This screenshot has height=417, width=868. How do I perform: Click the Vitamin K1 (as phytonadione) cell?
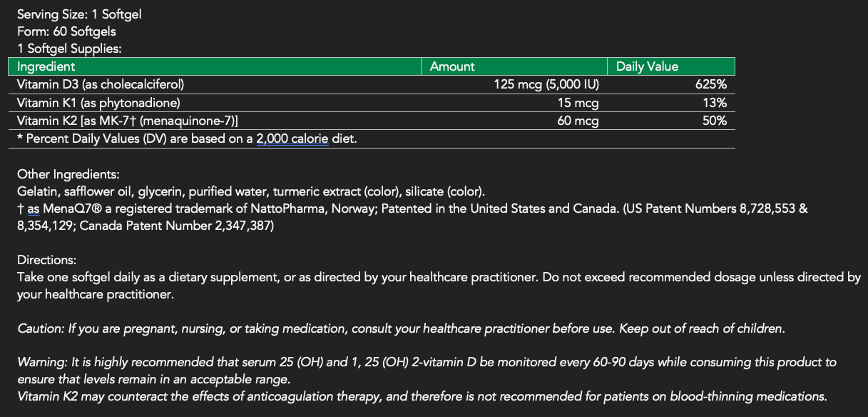98,103
